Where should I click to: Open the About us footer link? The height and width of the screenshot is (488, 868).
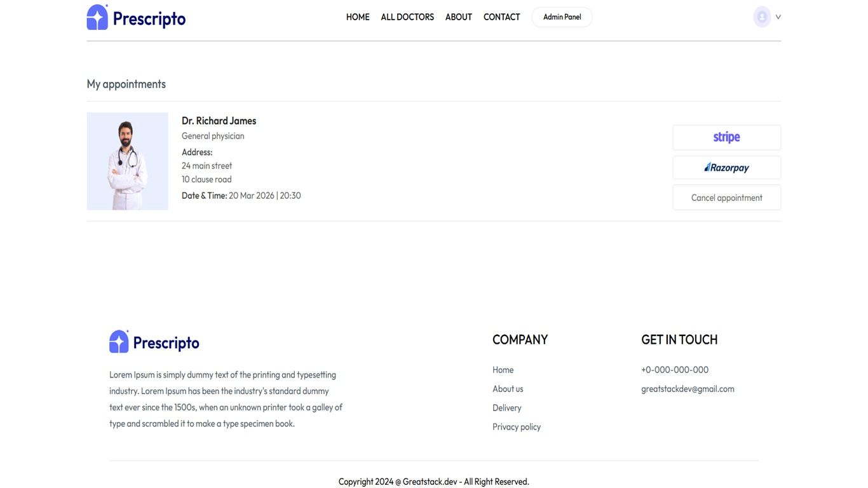(508, 389)
